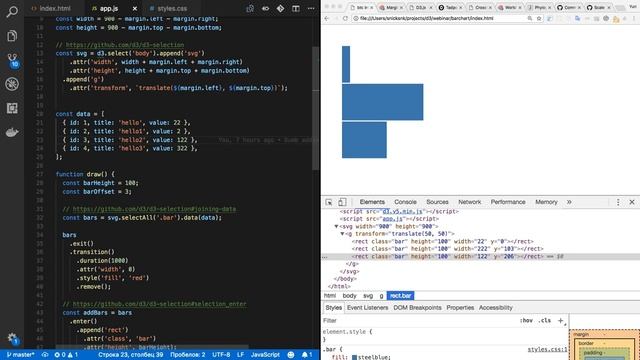640x360 pixels.
Task: Open the d3-selection#selection_enter comment link
Action: coord(160,304)
